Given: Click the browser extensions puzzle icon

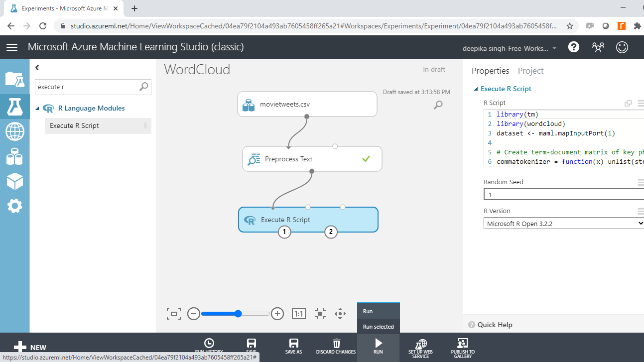Looking at the screenshot, I should (x=637, y=26).
